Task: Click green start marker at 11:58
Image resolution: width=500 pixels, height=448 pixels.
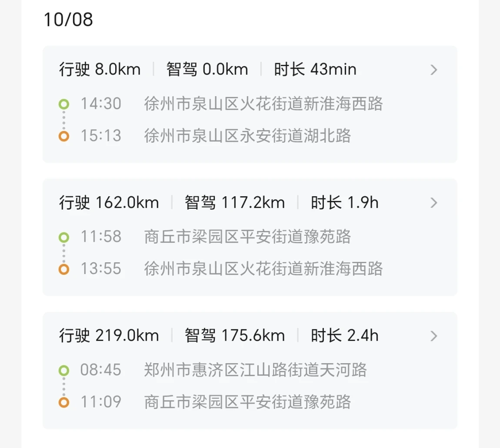Action: [64, 237]
